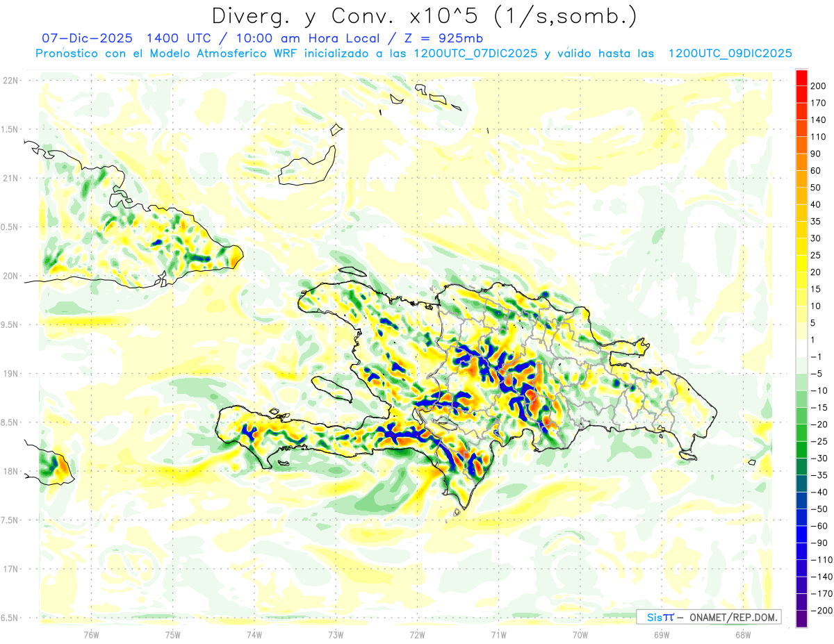Image resolution: width=834 pixels, height=644 pixels.
Task: Click the "ONAMET/REP.DOM." credit label
Action: pyautogui.click(x=733, y=617)
